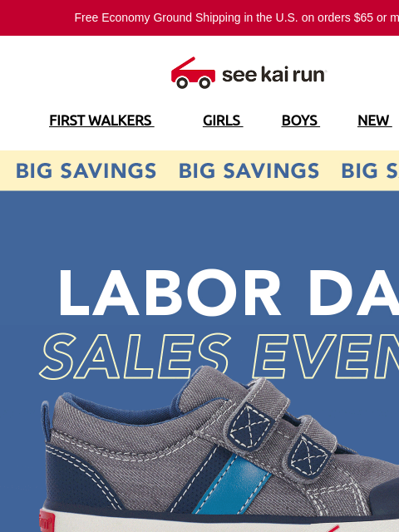This screenshot has width=399, height=532.
Task: Select the middle Big Savings text
Action: (249, 170)
